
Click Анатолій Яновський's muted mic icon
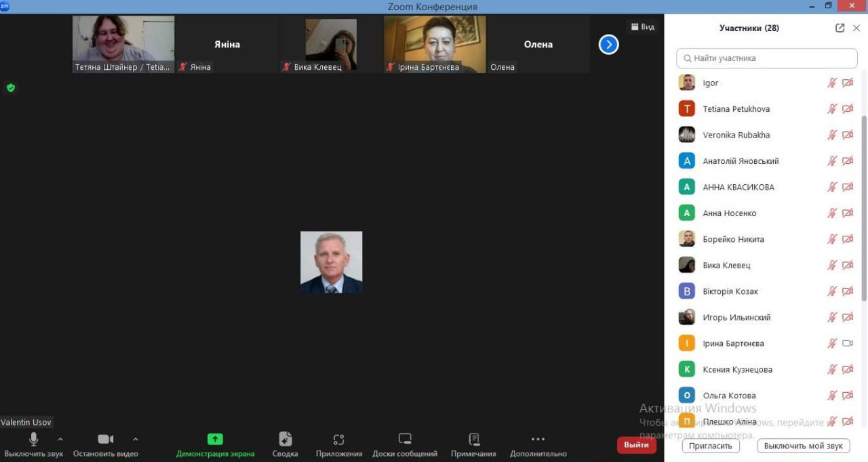point(832,161)
